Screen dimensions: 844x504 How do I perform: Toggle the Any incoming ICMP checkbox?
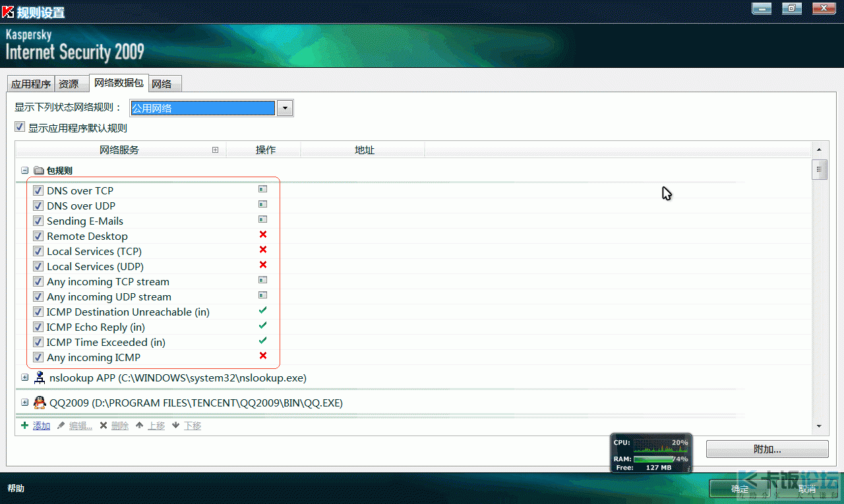click(x=38, y=357)
